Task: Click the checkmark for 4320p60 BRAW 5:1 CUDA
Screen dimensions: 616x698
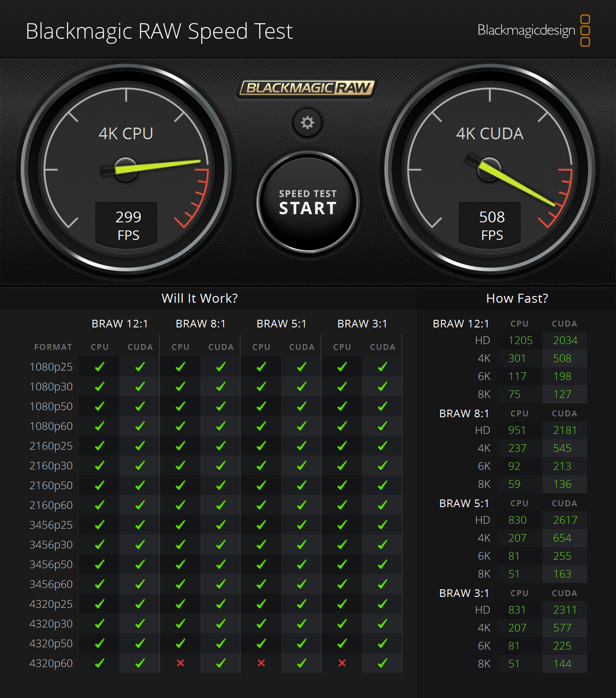Action: pos(302,663)
